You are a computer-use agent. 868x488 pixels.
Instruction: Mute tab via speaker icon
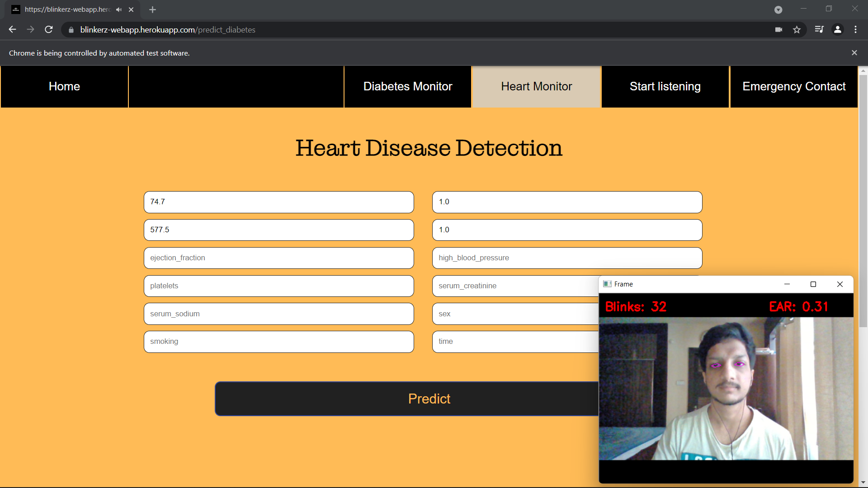coord(119,9)
